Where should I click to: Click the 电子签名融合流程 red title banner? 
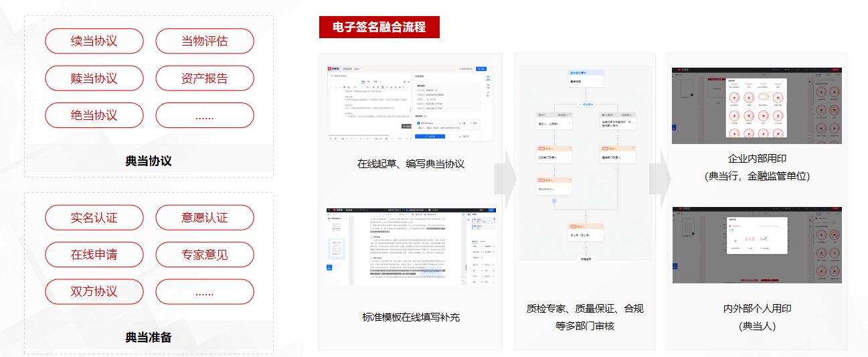[x=379, y=27]
